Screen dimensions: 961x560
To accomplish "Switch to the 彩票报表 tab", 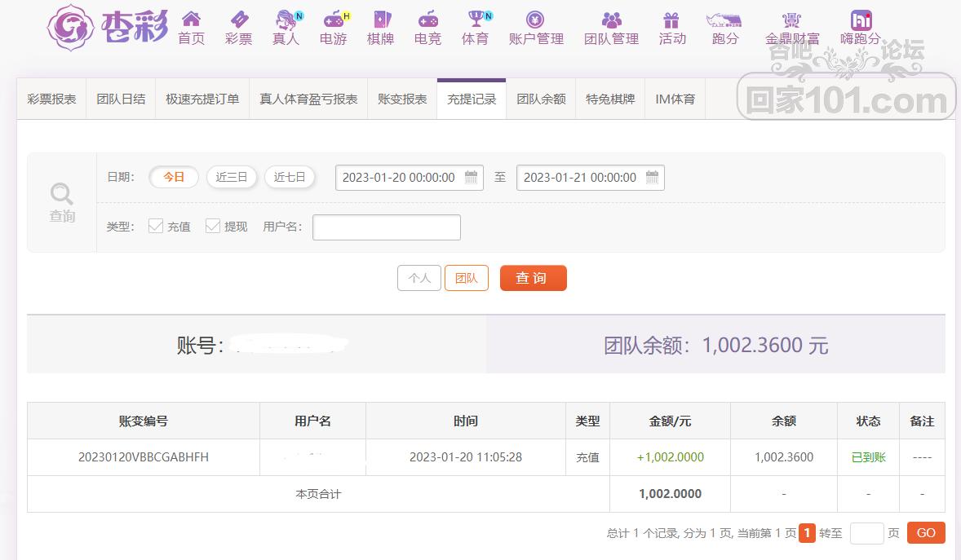I will click(51, 99).
